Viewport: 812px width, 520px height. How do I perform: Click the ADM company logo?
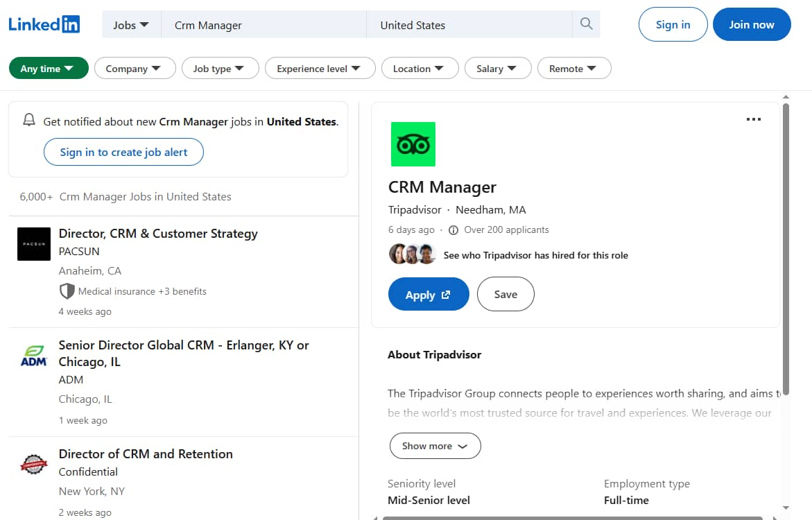(x=34, y=356)
